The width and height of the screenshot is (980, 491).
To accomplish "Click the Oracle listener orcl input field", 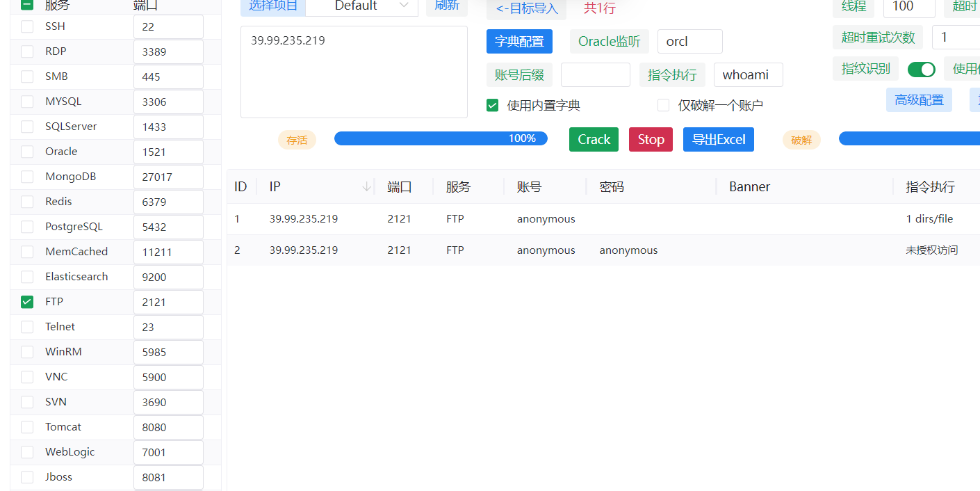I will (x=689, y=42).
